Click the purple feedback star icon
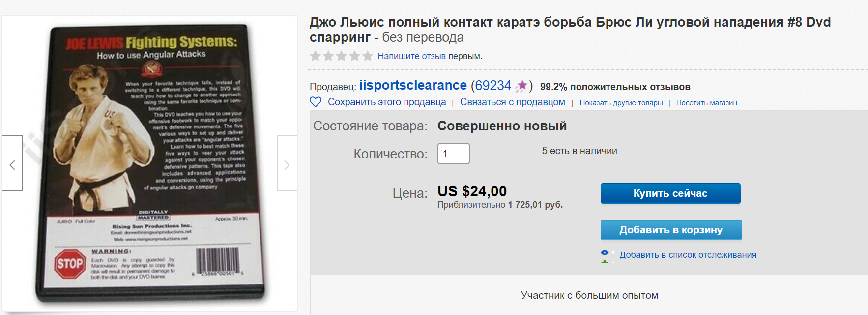Screen dimensions: 868x315 tap(521, 86)
